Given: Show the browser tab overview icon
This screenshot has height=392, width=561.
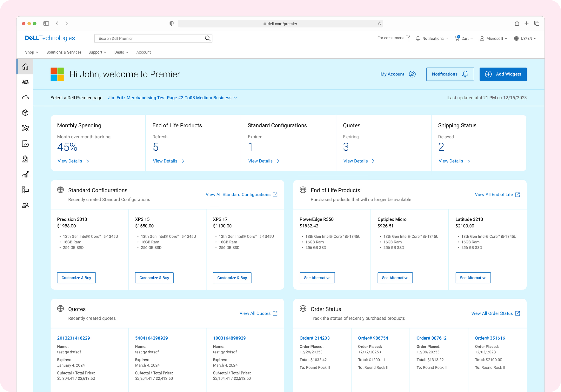Looking at the screenshot, I should 537,23.
